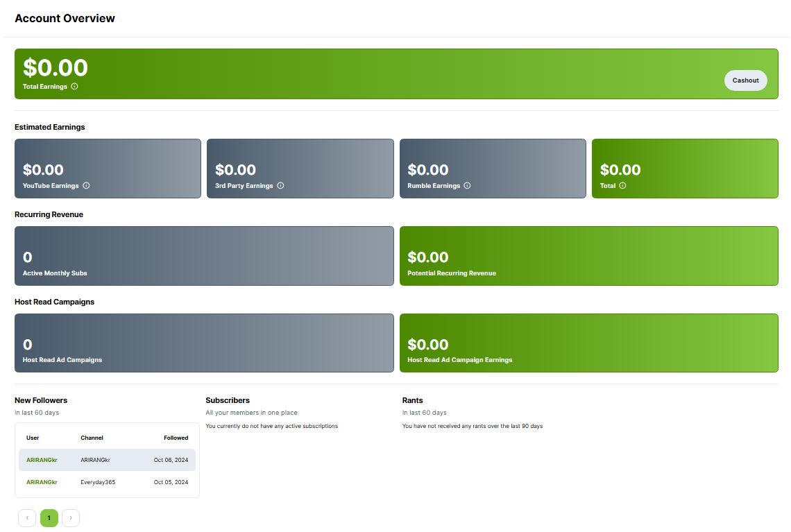The image size is (791, 532).
Task: Click the date Oct 06, 2024
Action: click(x=171, y=460)
